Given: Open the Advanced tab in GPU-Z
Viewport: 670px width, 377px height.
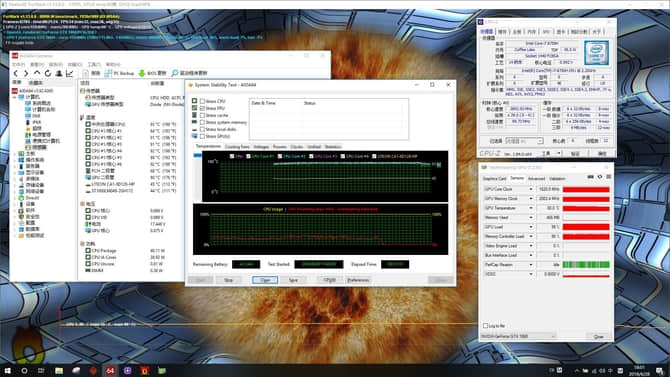Looking at the screenshot, I should 536,179.
